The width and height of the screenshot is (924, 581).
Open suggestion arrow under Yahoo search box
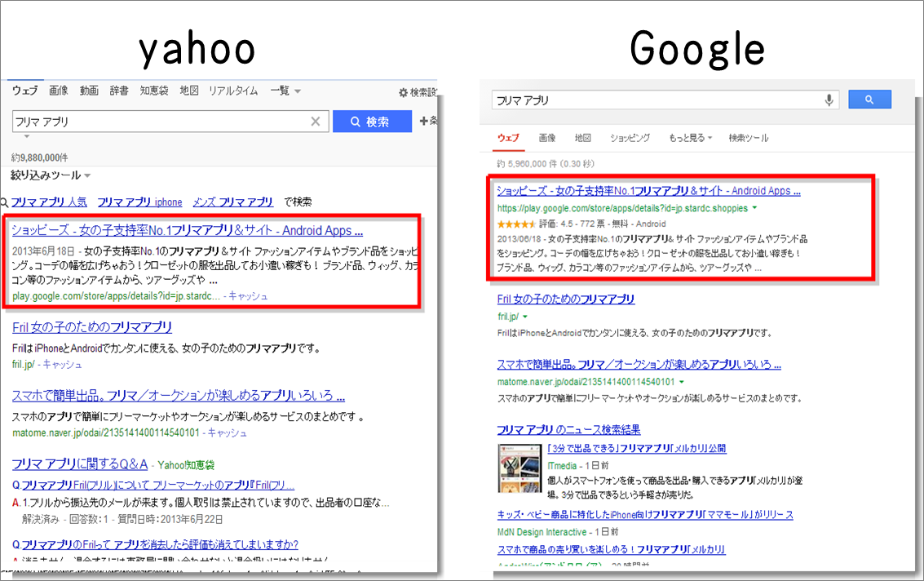27,136
